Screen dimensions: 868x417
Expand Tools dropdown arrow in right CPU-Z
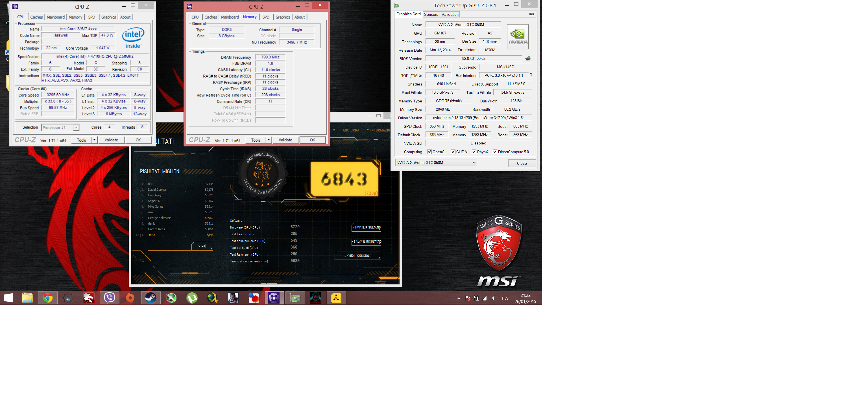point(269,140)
